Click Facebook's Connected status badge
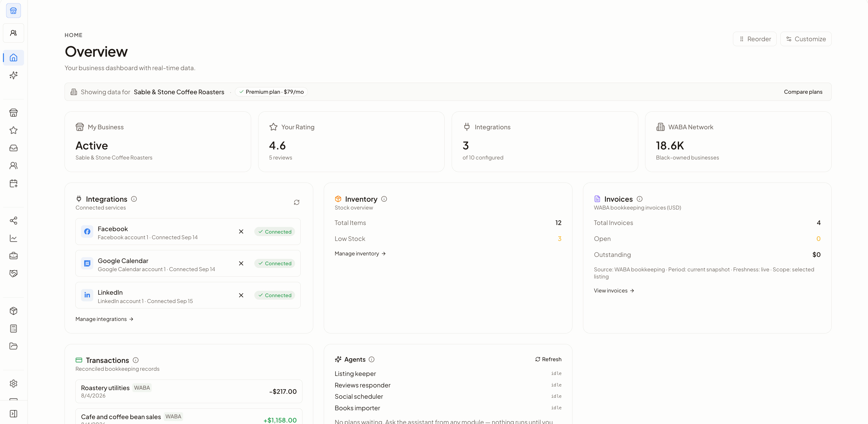Viewport: 868px width, 424px height. (275, 232)
